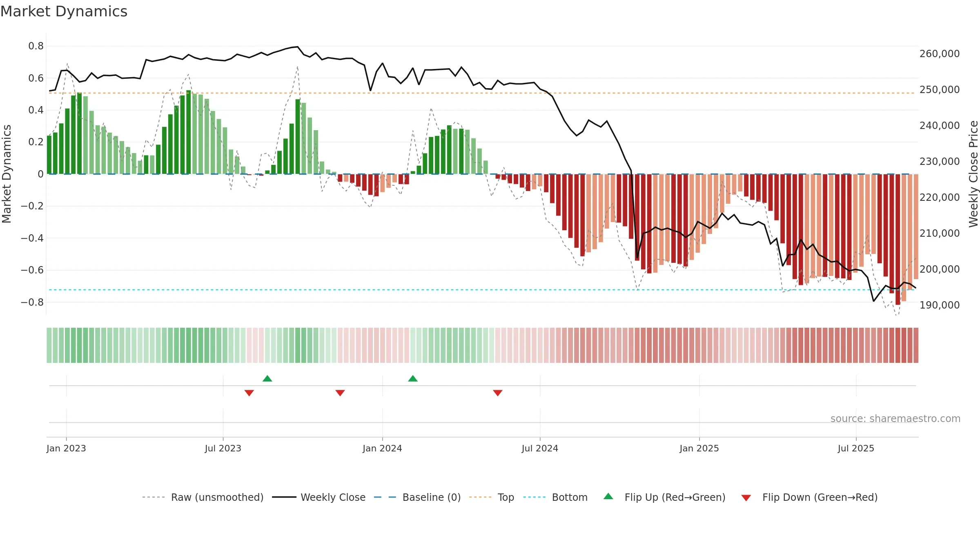Click the first green flip-up triangle after Jul 2023
Screen dimensions: 980x551
tap(267, 378)
